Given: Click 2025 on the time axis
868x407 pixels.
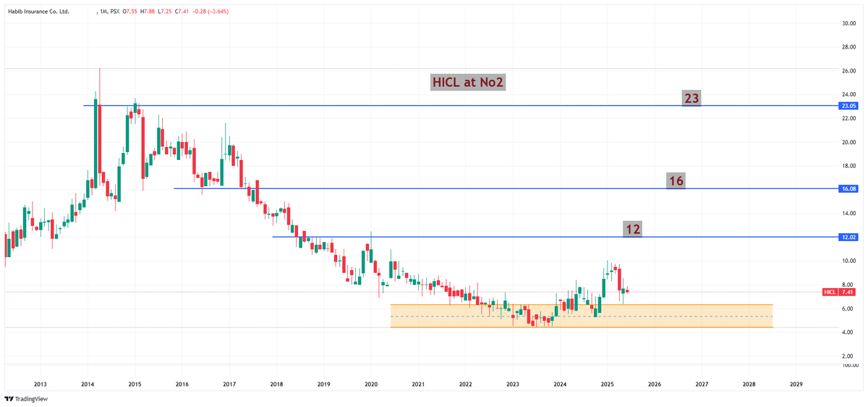Looking at the screenshot, I should [x=608, y=384].
